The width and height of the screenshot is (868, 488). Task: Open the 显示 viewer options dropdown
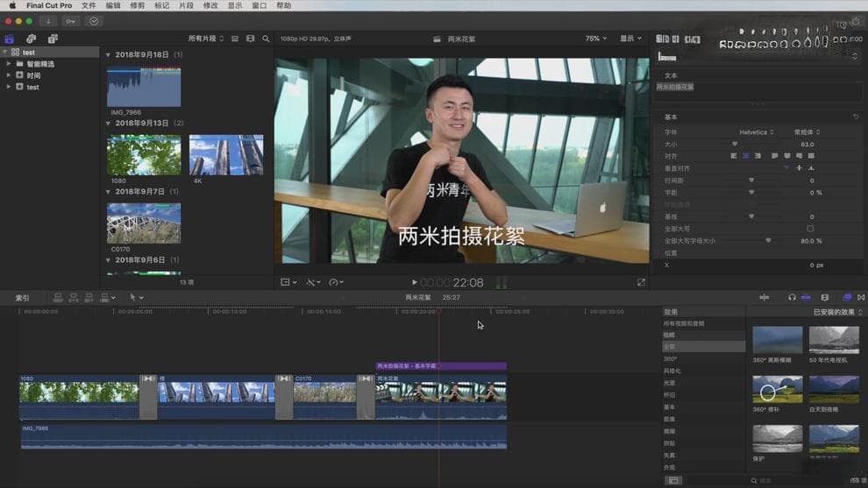630,39
